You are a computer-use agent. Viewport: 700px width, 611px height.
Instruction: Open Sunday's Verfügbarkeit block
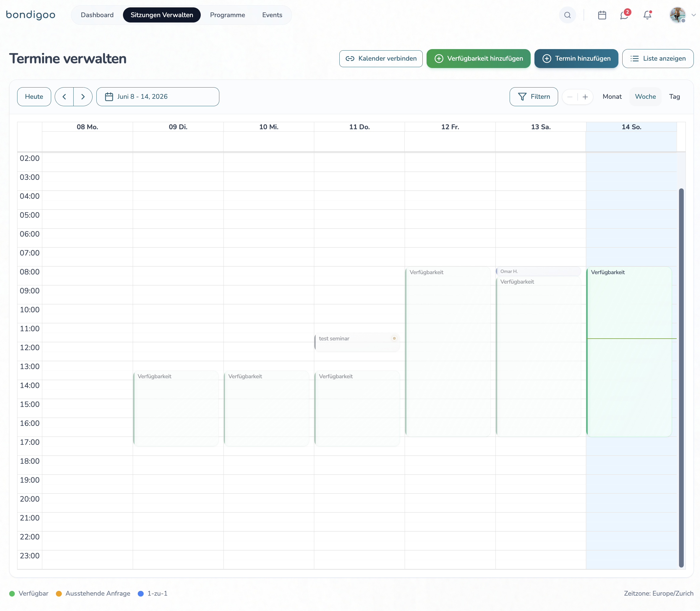click(629, 352)
